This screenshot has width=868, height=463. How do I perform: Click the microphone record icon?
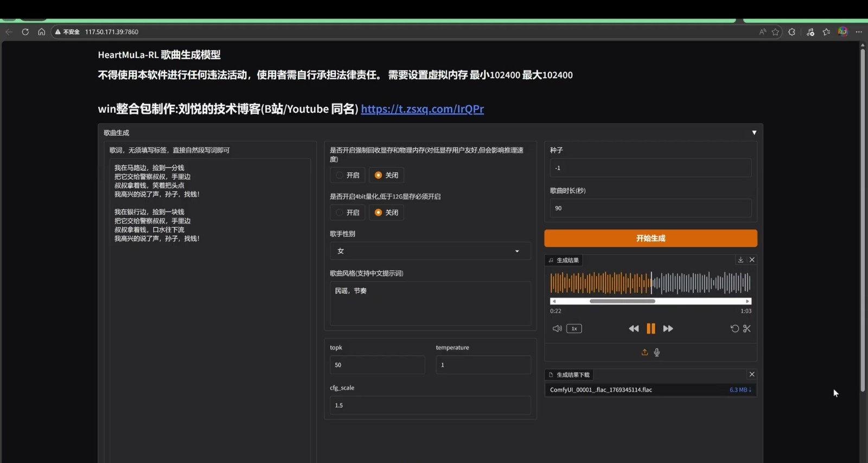pos(657,352)
